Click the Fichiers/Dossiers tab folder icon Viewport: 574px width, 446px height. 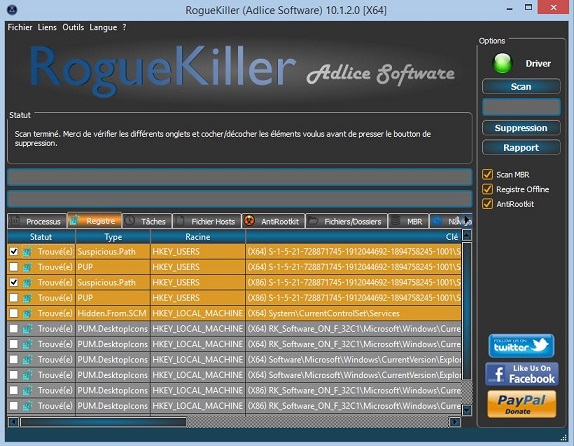[313, 220]
